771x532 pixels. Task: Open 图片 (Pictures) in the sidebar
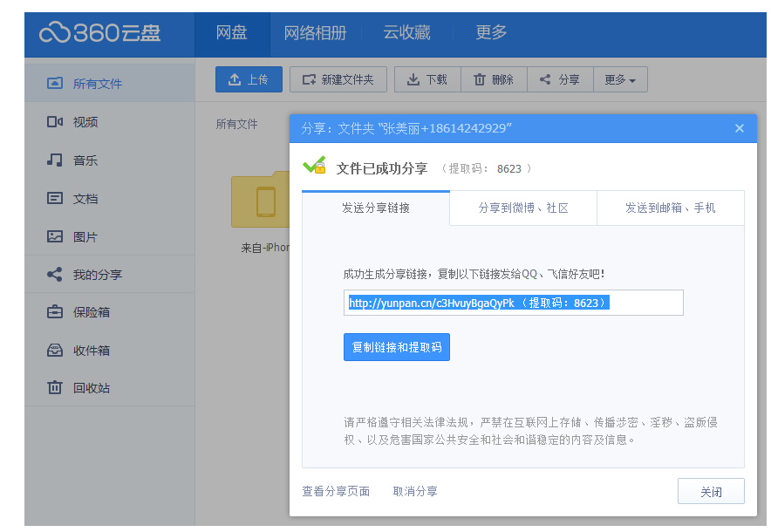[85, 237]
